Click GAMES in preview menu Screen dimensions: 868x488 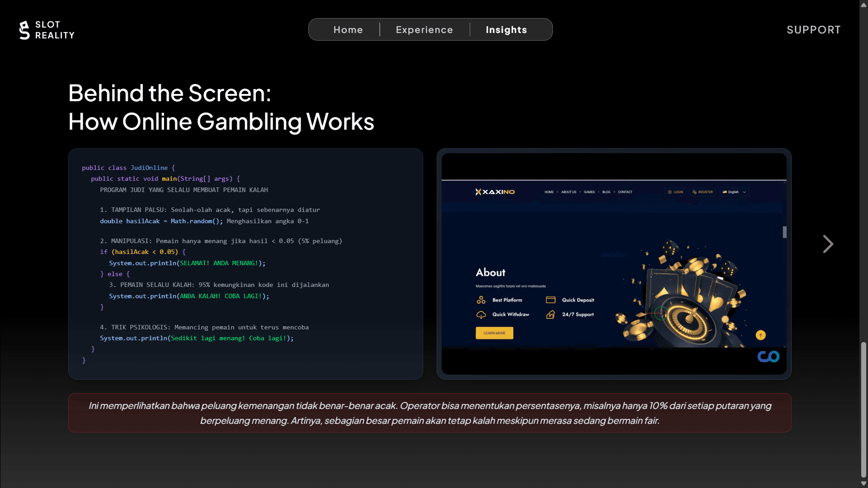point(589,192)
